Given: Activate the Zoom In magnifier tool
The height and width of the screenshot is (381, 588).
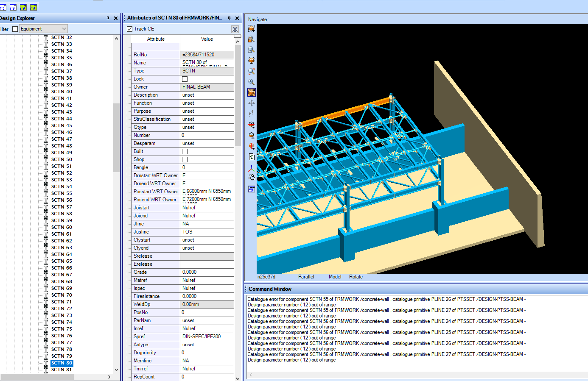Looking at the screenshot, I should [252, 81].
